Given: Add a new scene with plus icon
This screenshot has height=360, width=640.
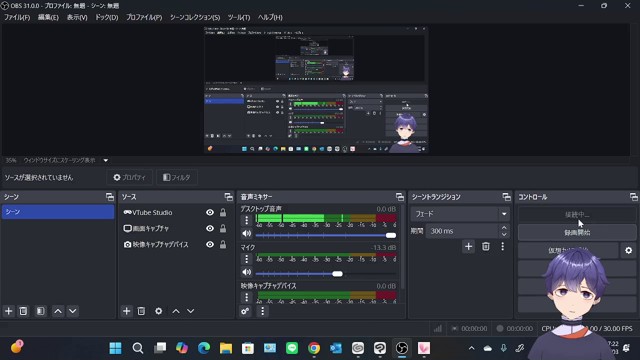Looking at the screenshot, I should click(x=9, y=311).
